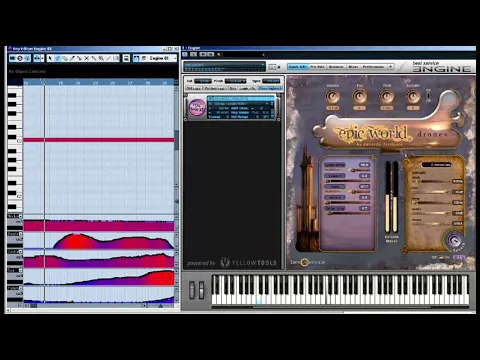Click the long red note event
The width and height of the screenshot is (480, 360).
coord(99,140)
